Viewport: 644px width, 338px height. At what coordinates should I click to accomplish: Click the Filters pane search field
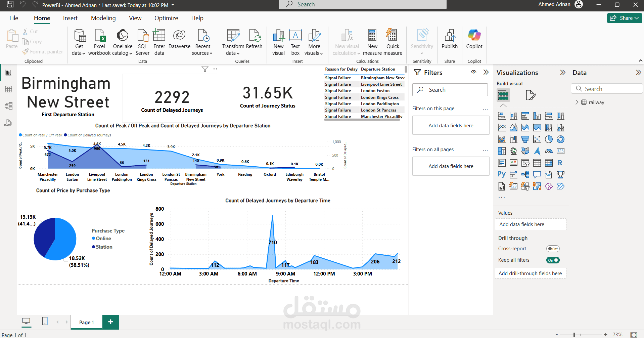(450, 90)
